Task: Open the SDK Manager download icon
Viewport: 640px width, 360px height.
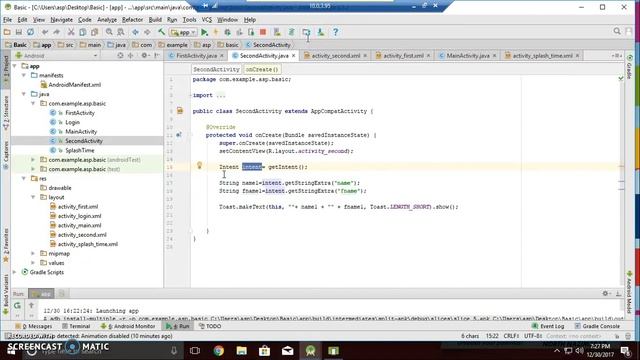Action: [321, 32]
